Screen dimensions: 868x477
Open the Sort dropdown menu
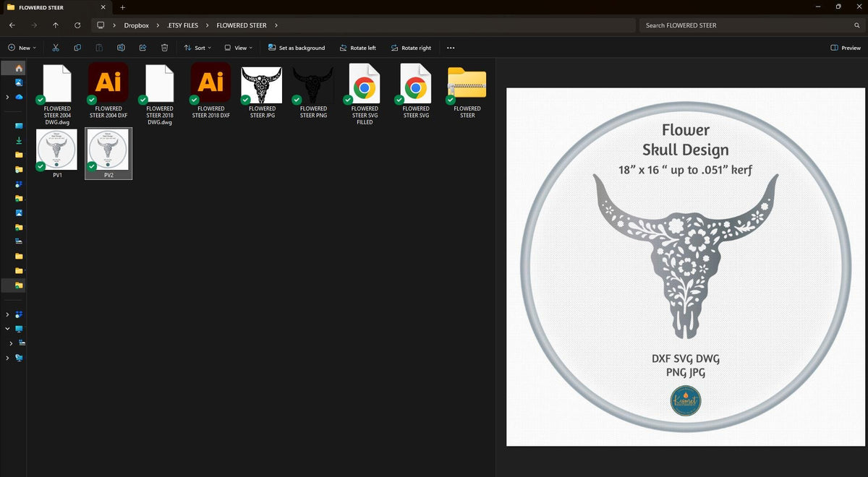(197, 48)
